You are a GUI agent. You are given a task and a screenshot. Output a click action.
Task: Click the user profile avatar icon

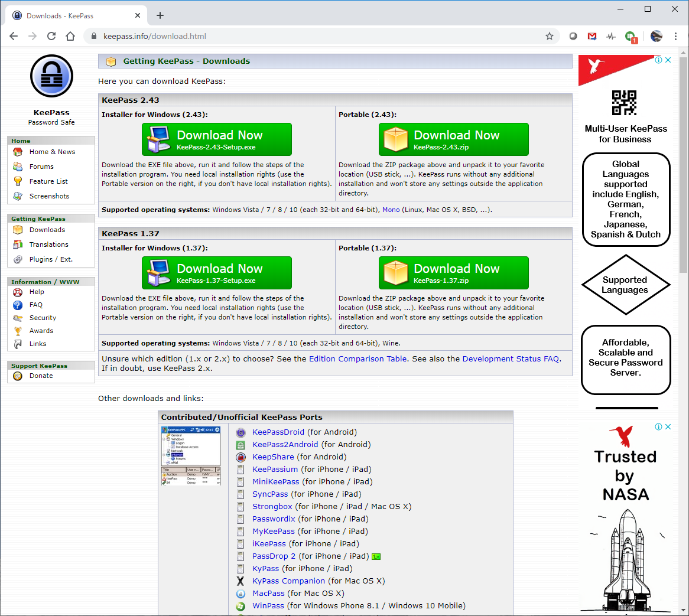click(x=656, y=36)
